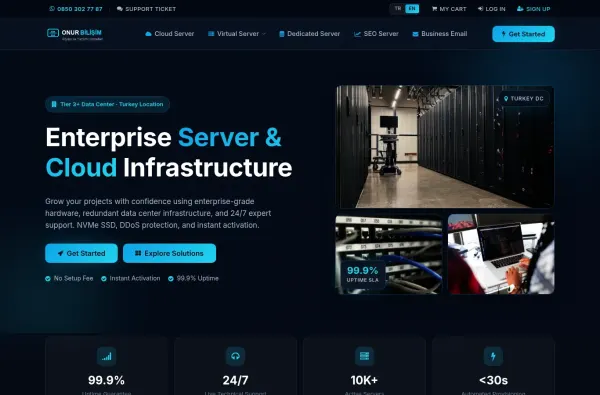Click the Tier 3+ Data Center badge
The width and height of the screenshot is (600, 395).
(108, 104)
